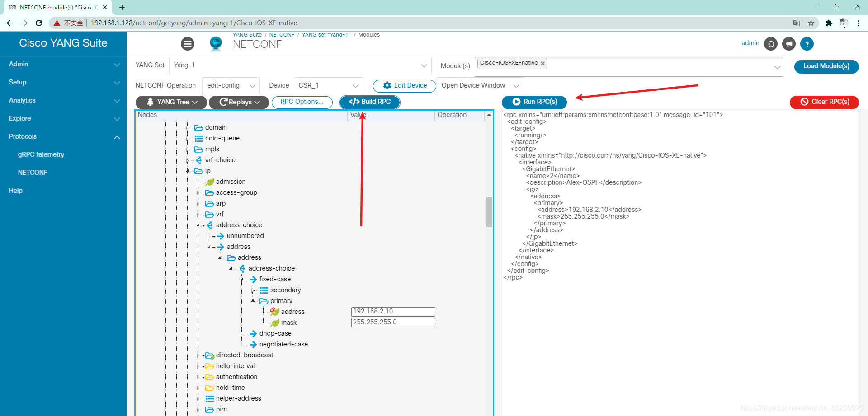The image size is (868, 416).
Task: Open a new browser tab
Action: pyautogui.click(x=122, y=7)
